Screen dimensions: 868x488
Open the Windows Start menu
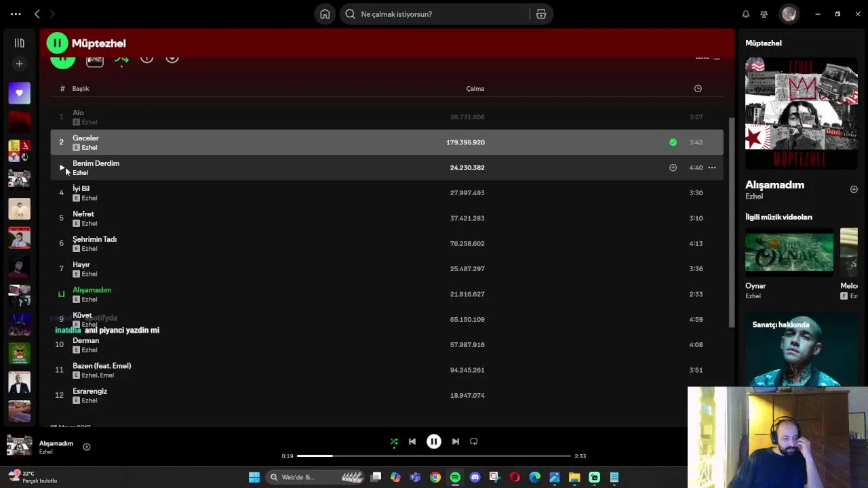254,477
